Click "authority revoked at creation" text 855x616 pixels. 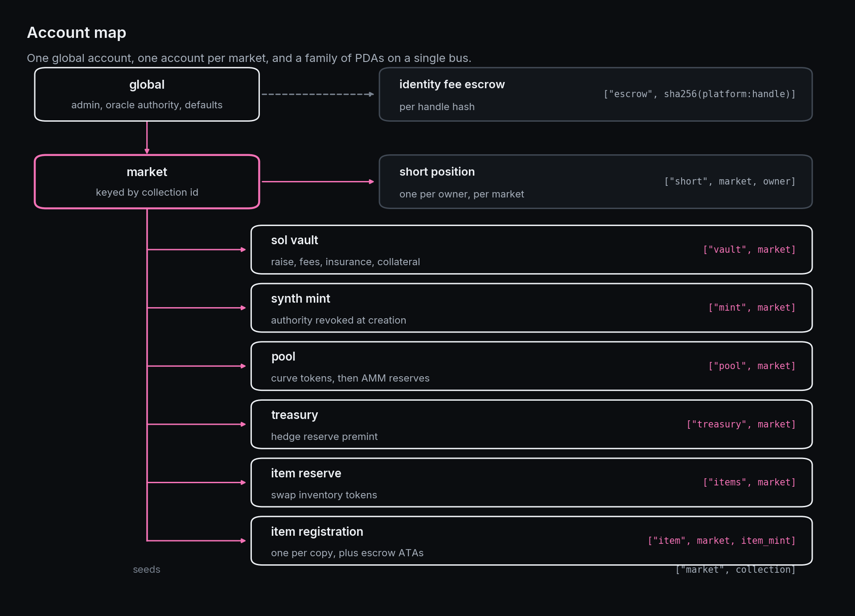[338, 320]
